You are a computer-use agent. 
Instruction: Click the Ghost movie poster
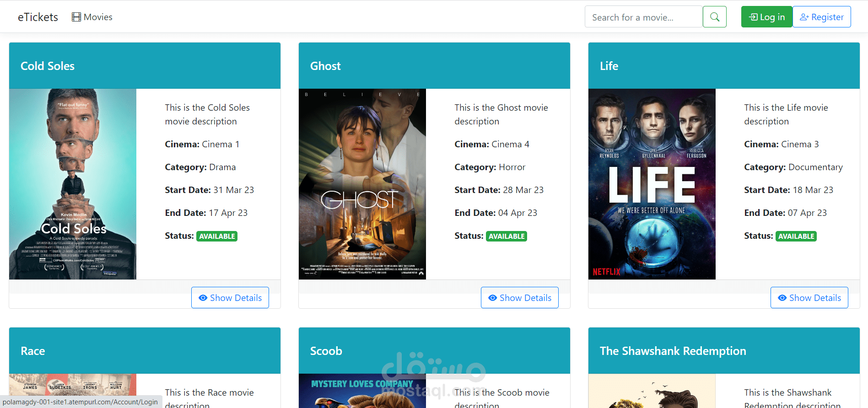pyautogui.click(x=362, y=184)
